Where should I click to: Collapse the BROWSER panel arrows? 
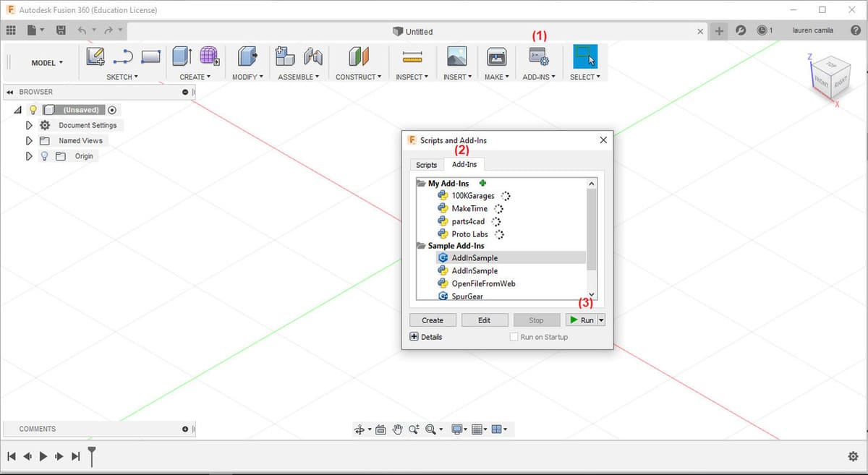click(10, 92)
